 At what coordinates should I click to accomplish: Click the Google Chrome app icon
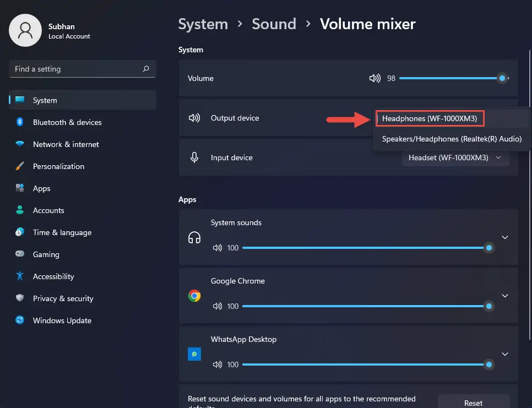tap(194, 296)
